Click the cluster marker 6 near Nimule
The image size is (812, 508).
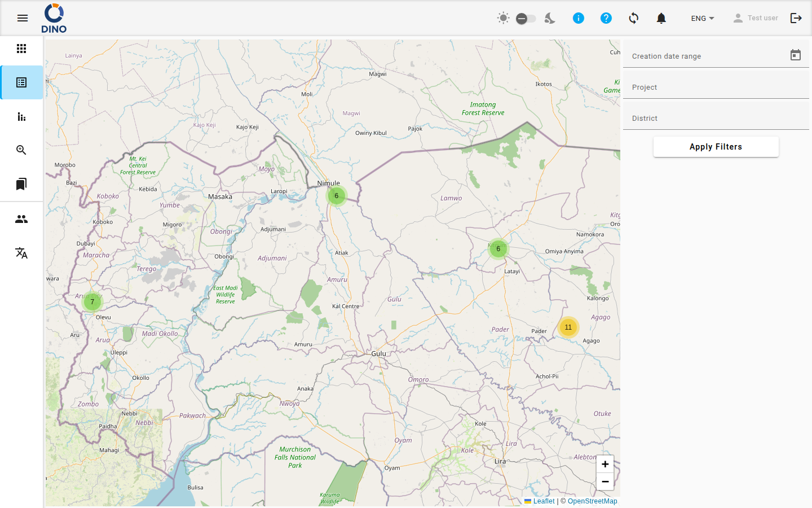[337, 196]
